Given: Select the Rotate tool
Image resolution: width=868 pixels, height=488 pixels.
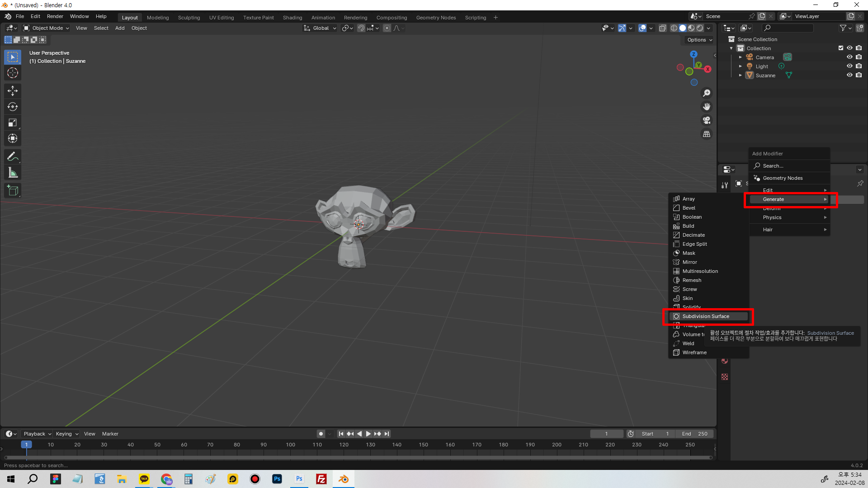Looking at the screenshot, I should [13, 107].
